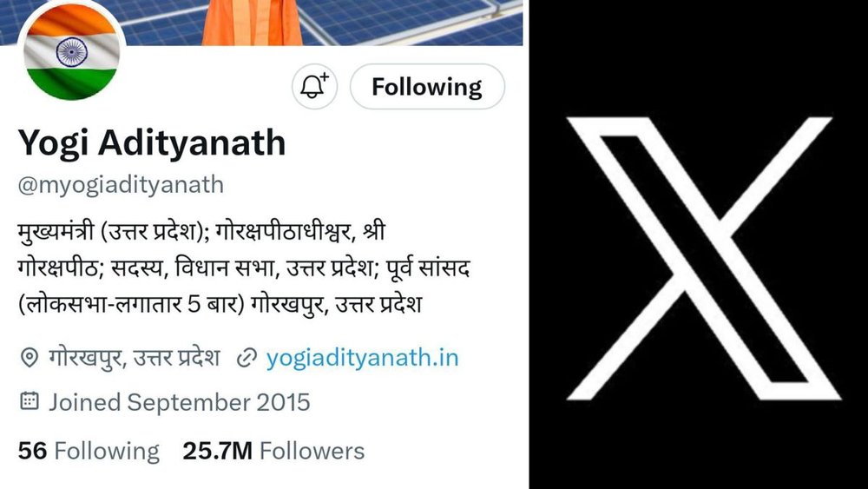Click the @myogiadityanath handle

[x=121, y=185]
